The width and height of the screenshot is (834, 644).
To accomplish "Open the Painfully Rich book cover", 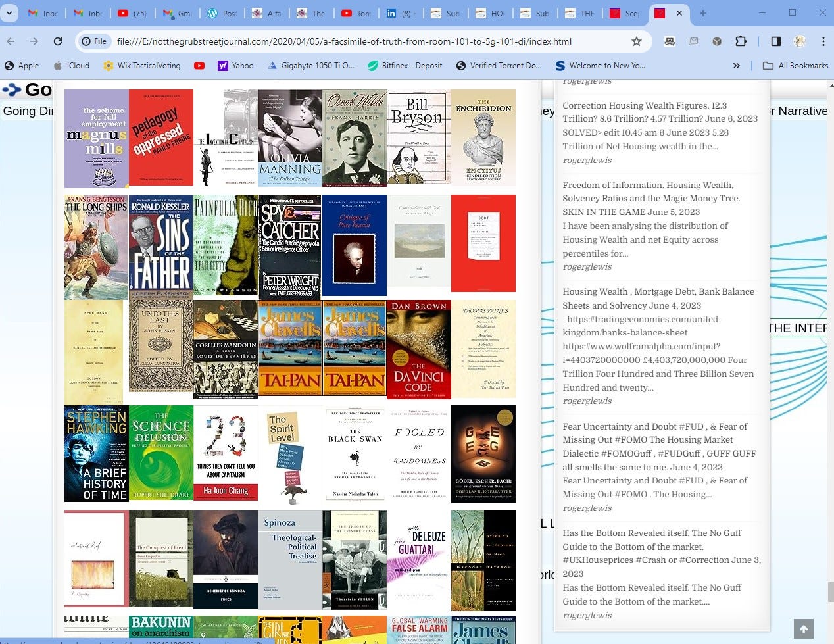I will tap(226, 245).
